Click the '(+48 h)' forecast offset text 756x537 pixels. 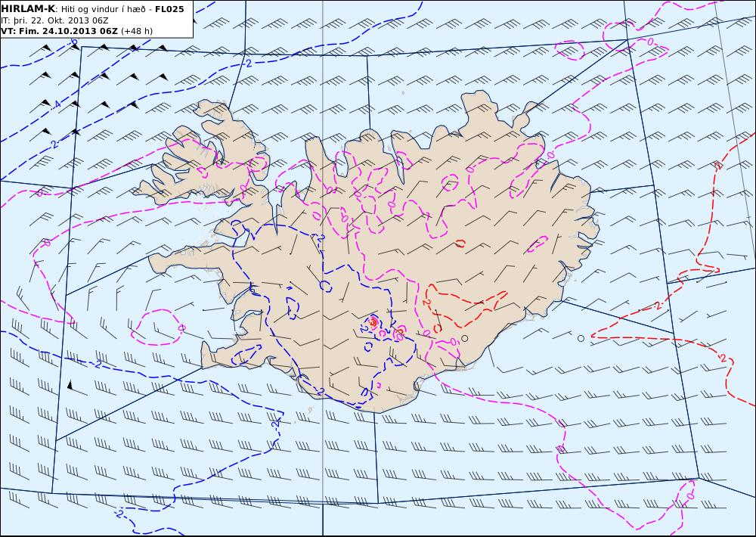[x=136, y=31]
